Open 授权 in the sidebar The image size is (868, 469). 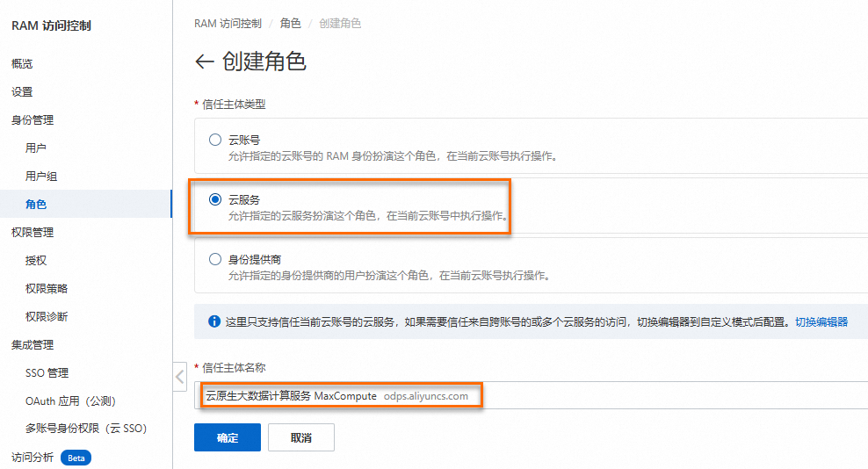click(x=36, y=260)
